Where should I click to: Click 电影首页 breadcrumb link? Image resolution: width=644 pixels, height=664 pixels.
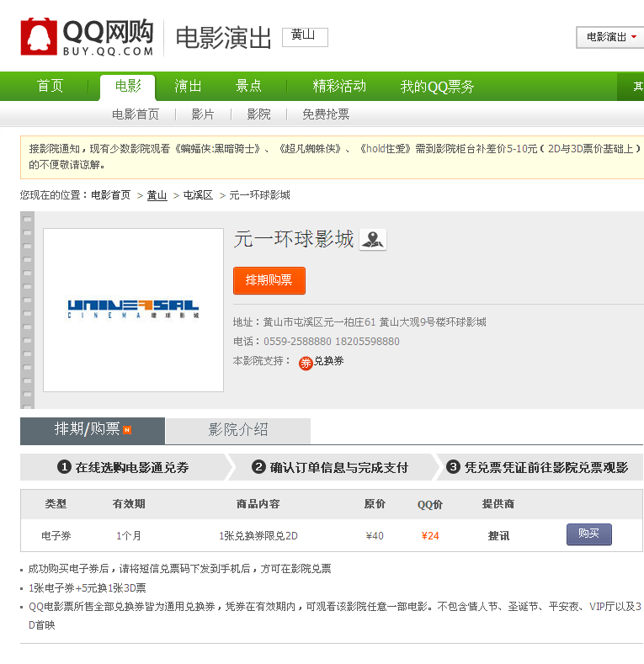click(x=111, y=195)
